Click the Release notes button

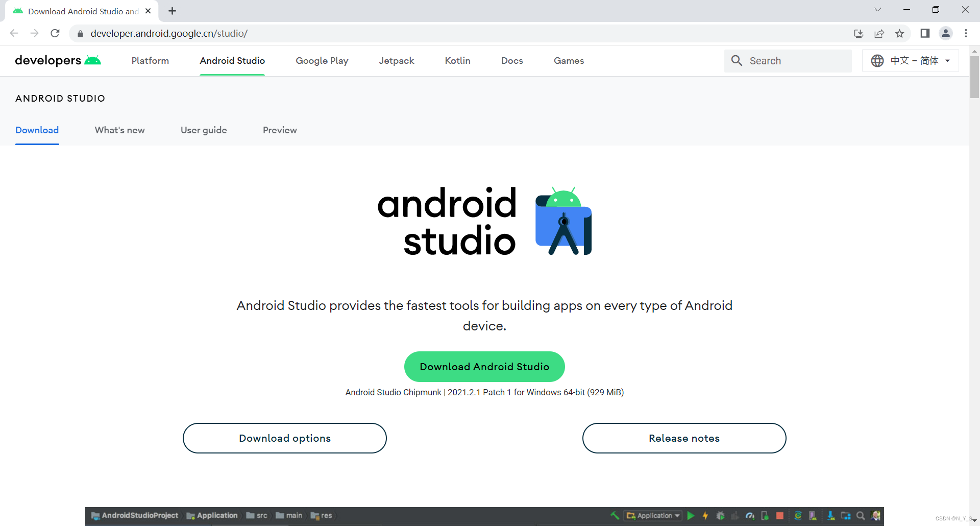[684, 438]
